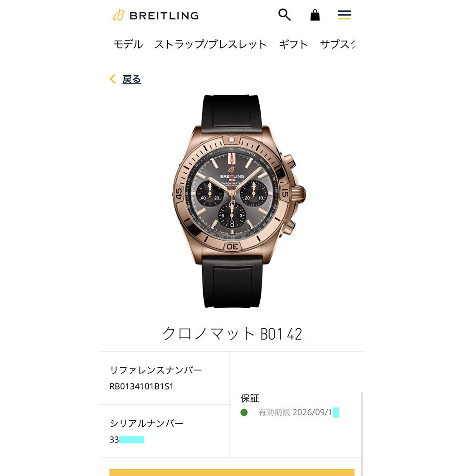Image resolution: width=476 pixels, height=476 pixels.
Task: Click the yellow back chevron arrow
Action: [112, 79]
